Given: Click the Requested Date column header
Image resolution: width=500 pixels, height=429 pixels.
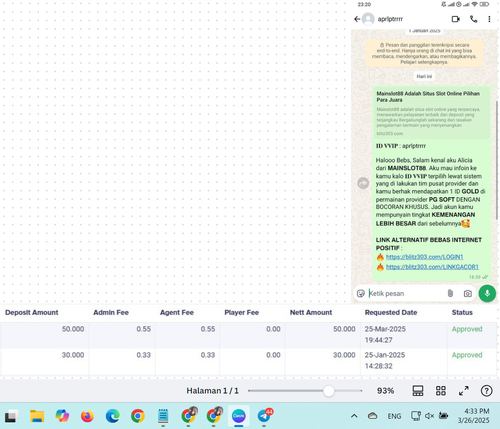Looking at the screenshot, I should pyautogui.click(x=391, y=312).
